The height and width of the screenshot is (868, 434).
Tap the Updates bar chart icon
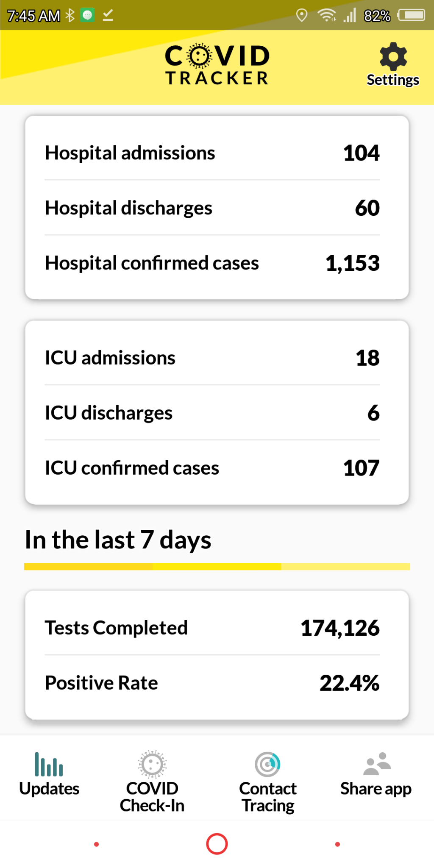49,764
